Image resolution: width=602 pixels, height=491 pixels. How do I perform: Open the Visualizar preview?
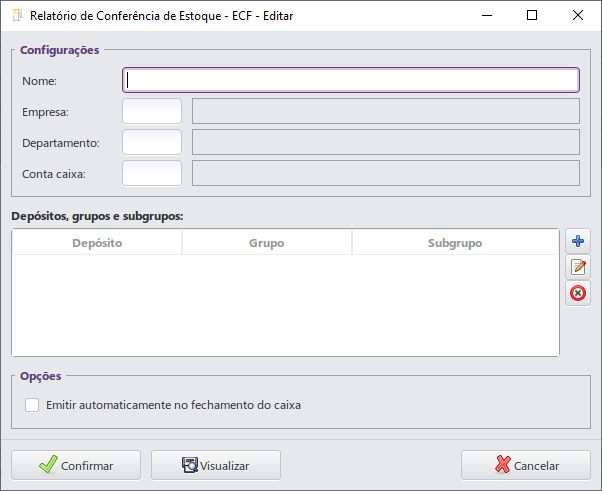click(x=215, y=465)
